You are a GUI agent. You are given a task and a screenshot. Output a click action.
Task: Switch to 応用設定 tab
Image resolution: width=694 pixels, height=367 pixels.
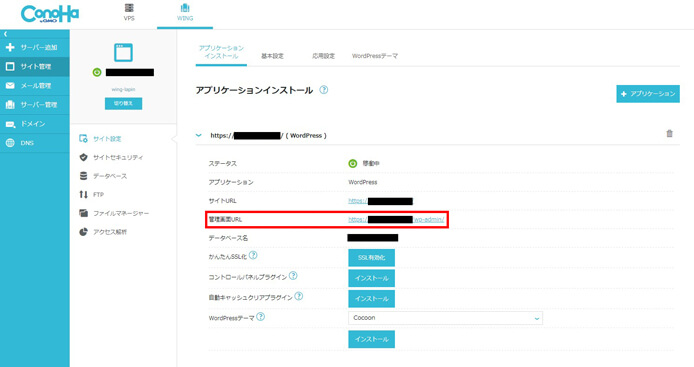pyautogui.click(x=324, y=56)
